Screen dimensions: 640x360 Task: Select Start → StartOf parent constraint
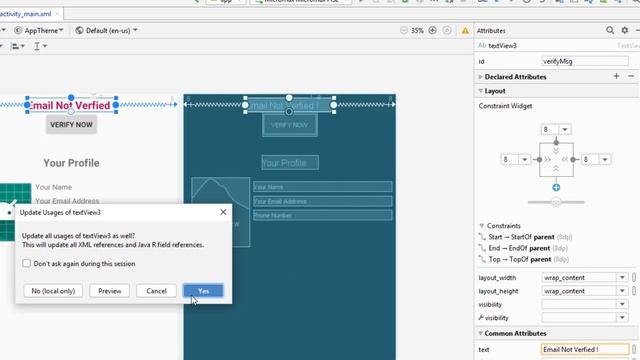[525, 237]
